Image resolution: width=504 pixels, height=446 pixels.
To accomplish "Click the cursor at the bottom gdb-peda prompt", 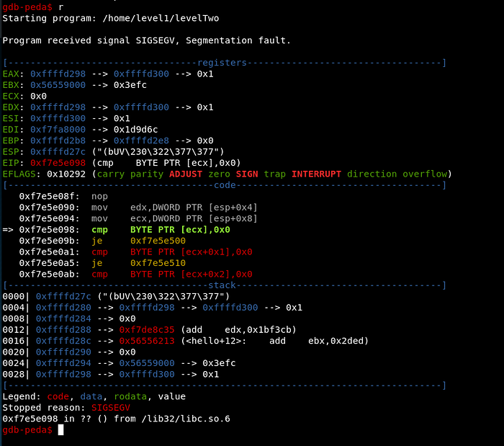I will tap(61, 430).
